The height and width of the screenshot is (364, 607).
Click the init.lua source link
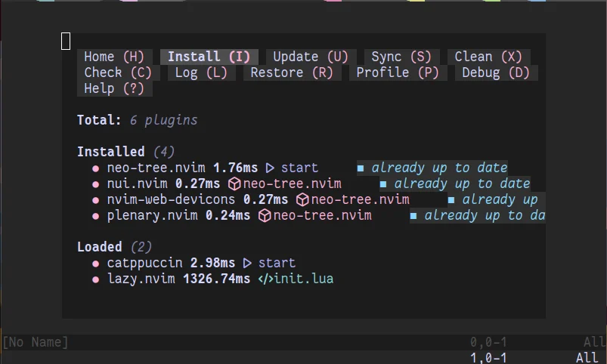pyautogui.click(x=304, y=279)
